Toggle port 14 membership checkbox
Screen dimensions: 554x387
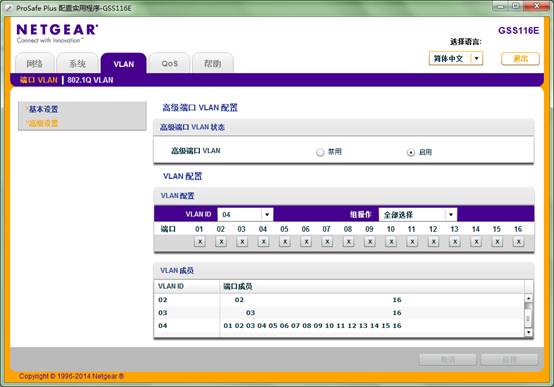(476, 242)
